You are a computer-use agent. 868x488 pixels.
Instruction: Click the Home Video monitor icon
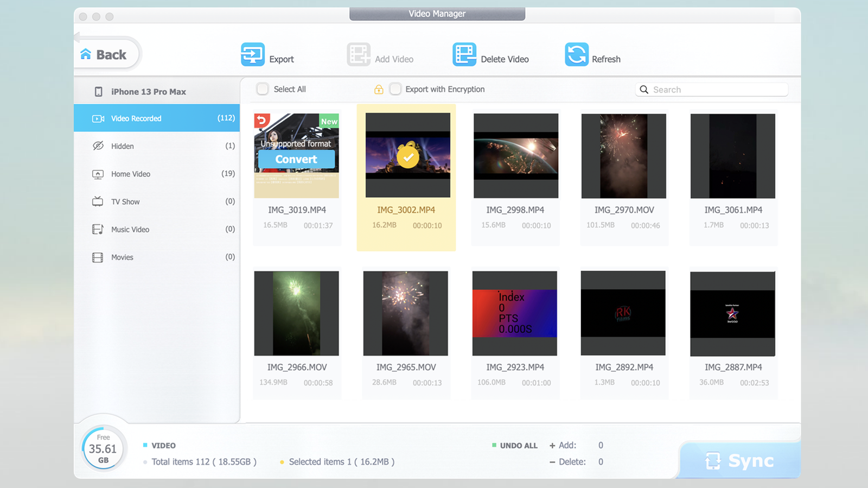98,174
